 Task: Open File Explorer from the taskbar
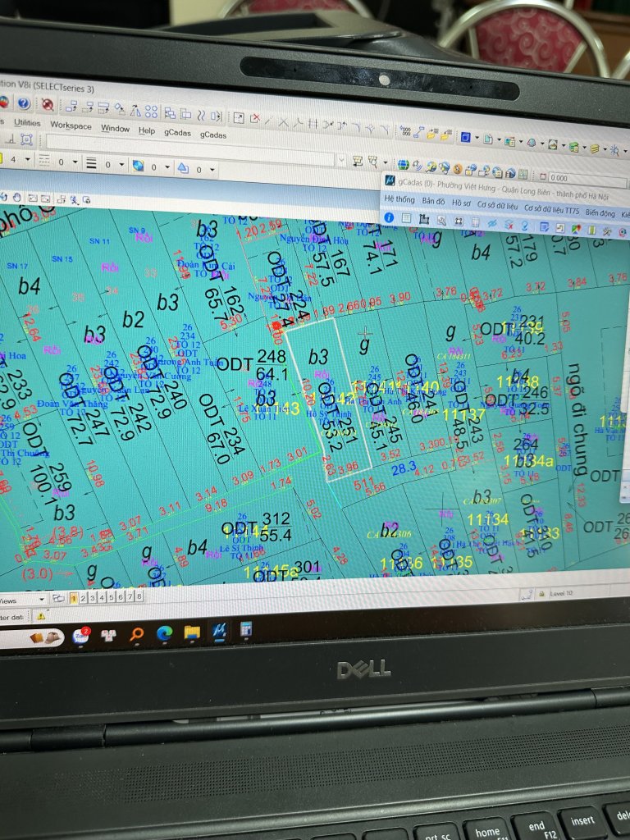tap(192, 632)
